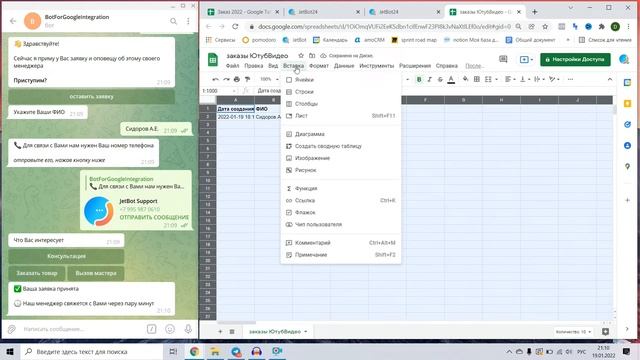
Task: Collapse the Sheets menus with the up chevron
Action: (x=610, y=79)
